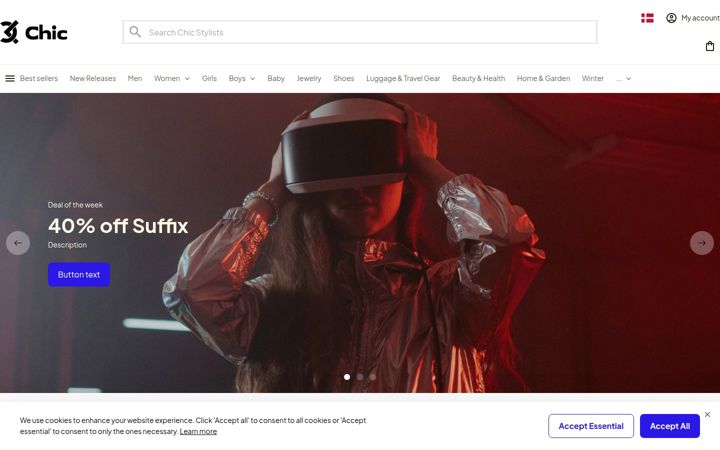The width and height of the screenshot is (720, 450).
Task: Click the blue Button text button
Action: [79, 275]
